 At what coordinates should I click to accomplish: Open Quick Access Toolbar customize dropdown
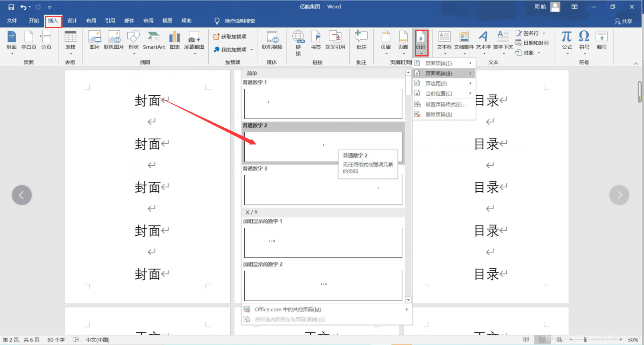[50, 7]
